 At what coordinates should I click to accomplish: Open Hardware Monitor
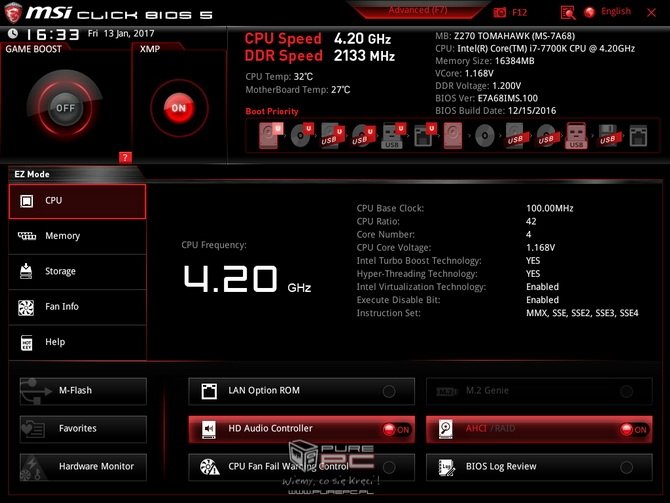click(x=83, y=467)
